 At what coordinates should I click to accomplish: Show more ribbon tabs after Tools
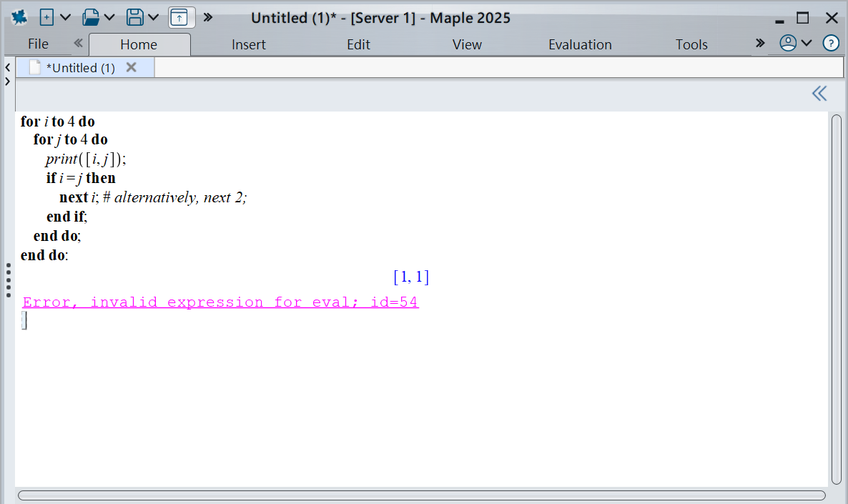coord(760,44)
